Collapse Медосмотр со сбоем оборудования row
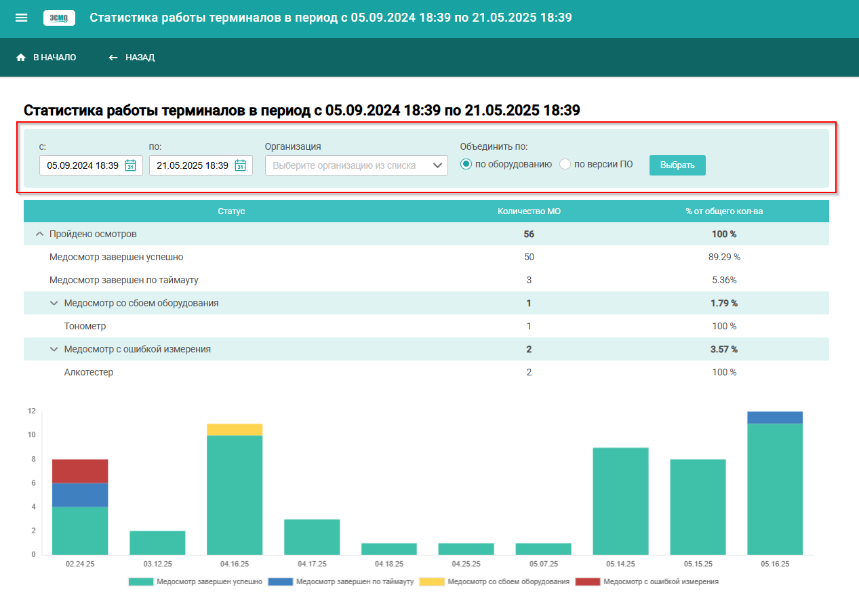859x616 pixels. pos(54,303)
